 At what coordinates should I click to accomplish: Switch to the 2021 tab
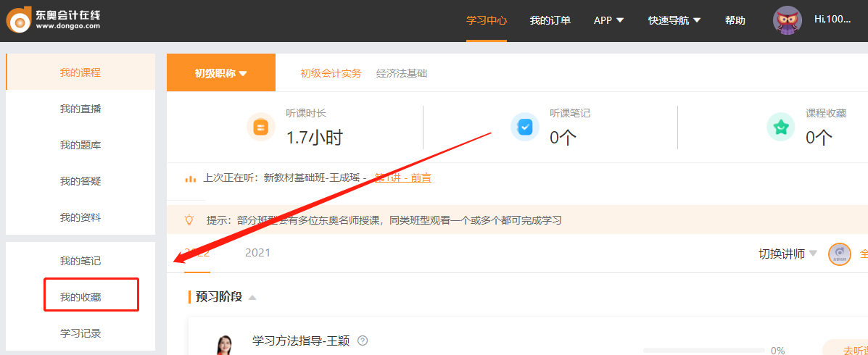257,253
